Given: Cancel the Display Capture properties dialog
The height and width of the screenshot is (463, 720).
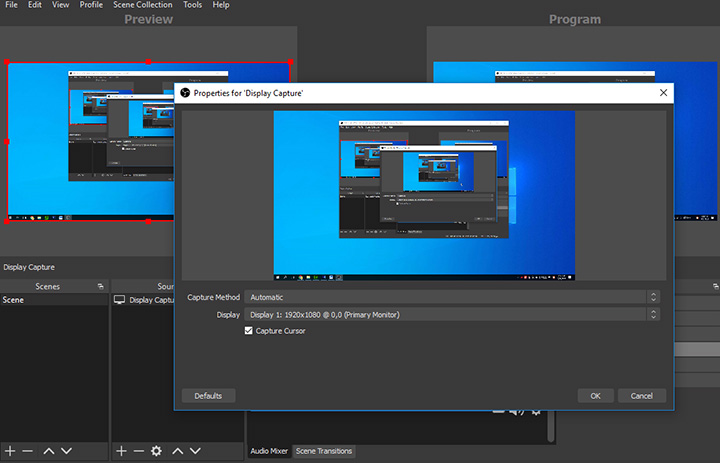Looking at the screenshot, I should tap(642, 396).
